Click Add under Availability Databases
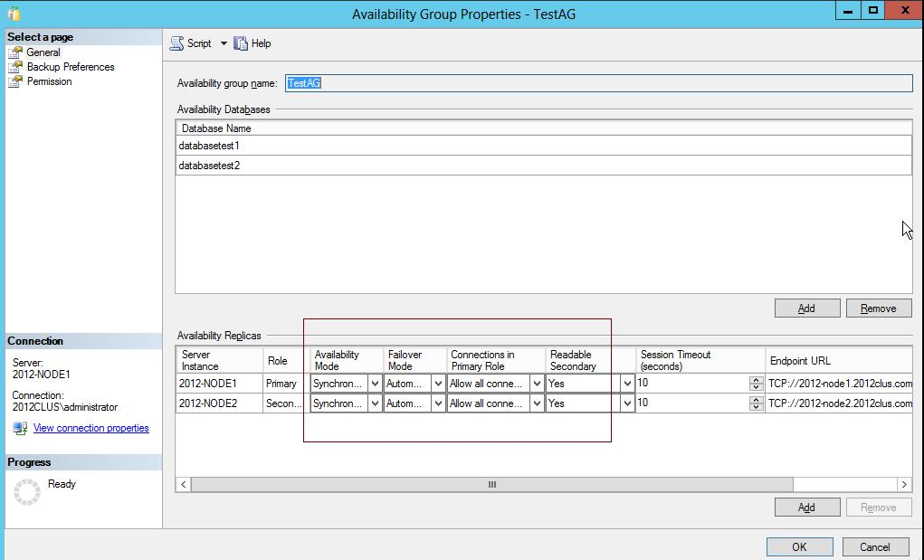924x560 pixels. click(806, 308)
